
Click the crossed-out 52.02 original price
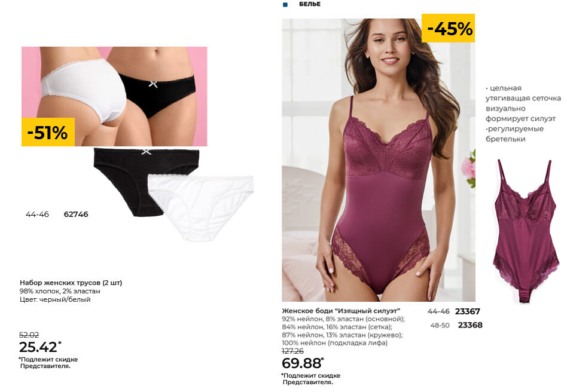[29, 335]
